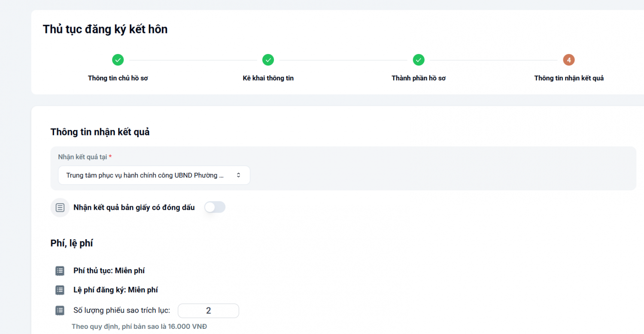The width and height of the screenshot is (644, 334).
Task: Go to the Kê khai thông tin step label
Action: (x=268, y=78)
